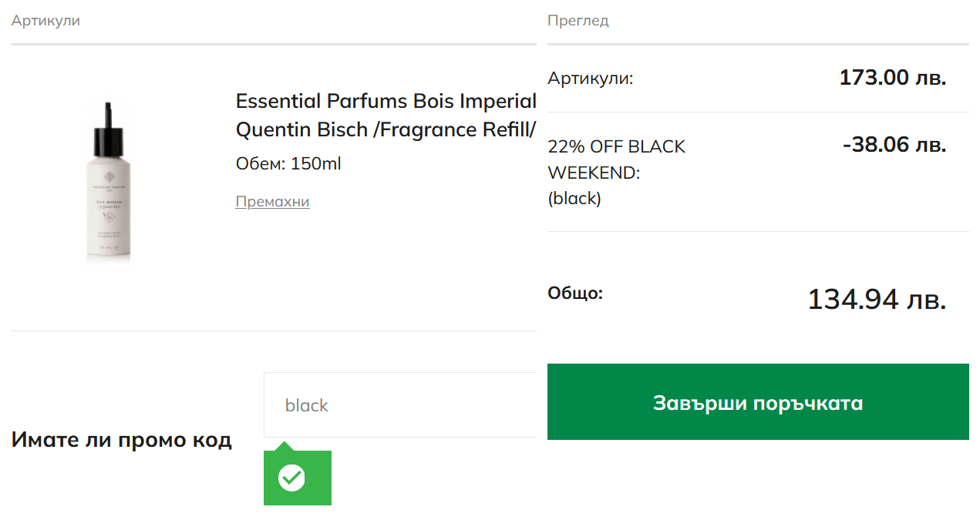Click the black cap of the bottle image
Image resolution: width=980 pixels, height=520 pixels.
(x=106, y=139)
